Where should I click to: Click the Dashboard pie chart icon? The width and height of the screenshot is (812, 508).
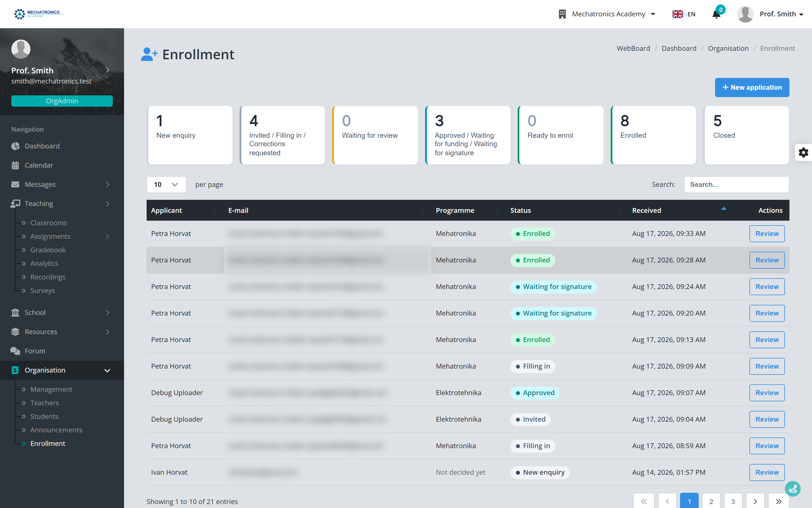(x=15, y=146)
